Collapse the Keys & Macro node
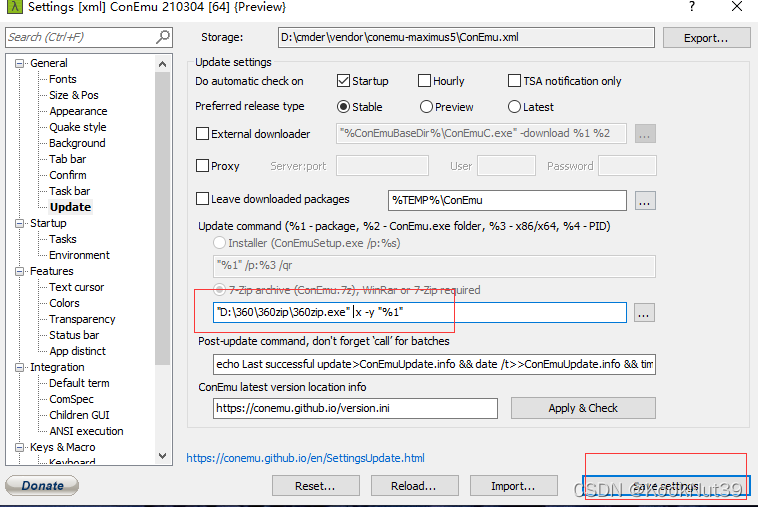The height and width of the screenshot is (507, 758). click(19, 447)
